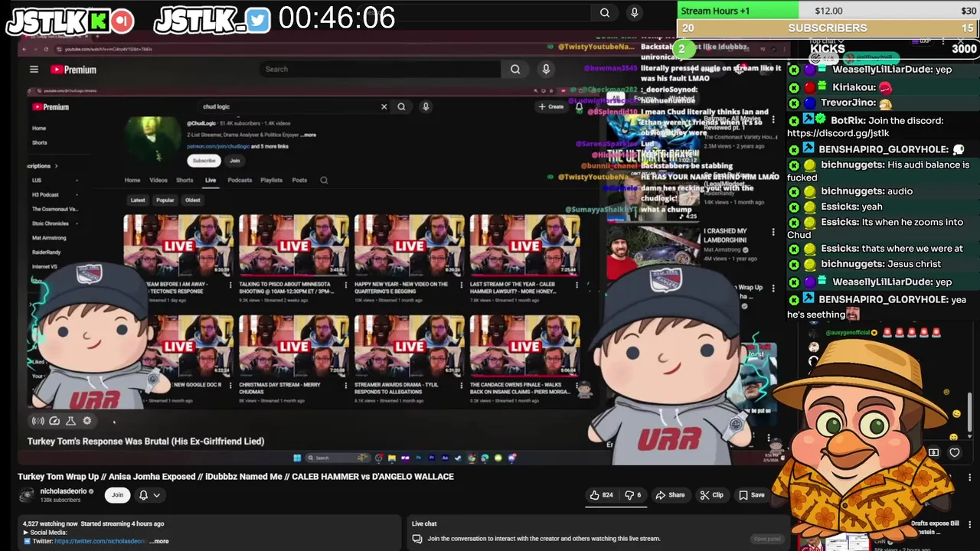Expand channel description '...more'
Screen dimensions: 980x551
pyautogui.click(x=308, y=135)
